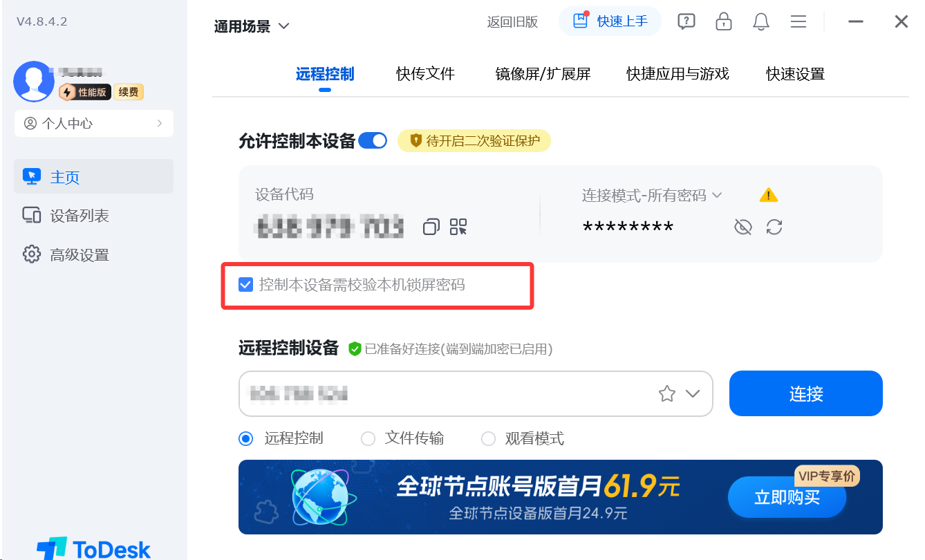The height and width of the screenshot is (560, 925).
Task: Click the yellow warning triangle icon
Action: pos(769,196)
